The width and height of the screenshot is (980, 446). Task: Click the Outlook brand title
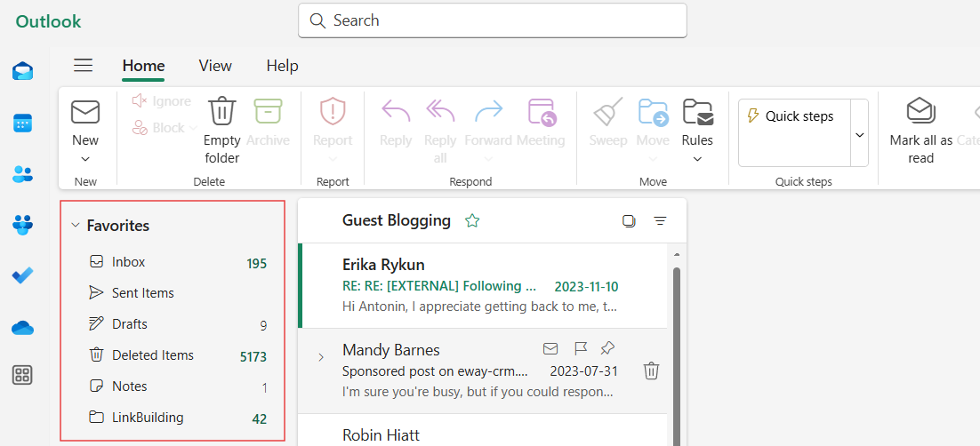pos(48,22)
